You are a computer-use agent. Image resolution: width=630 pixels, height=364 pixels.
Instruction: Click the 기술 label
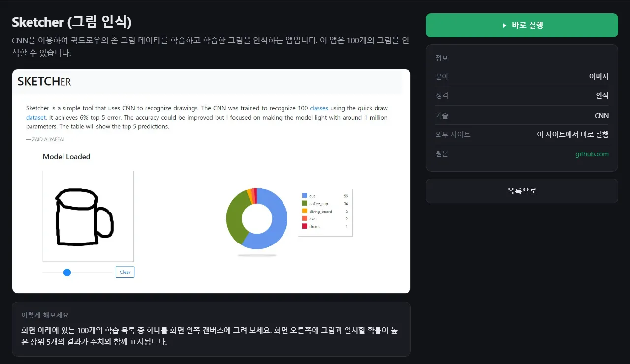(x=442, y=116)
